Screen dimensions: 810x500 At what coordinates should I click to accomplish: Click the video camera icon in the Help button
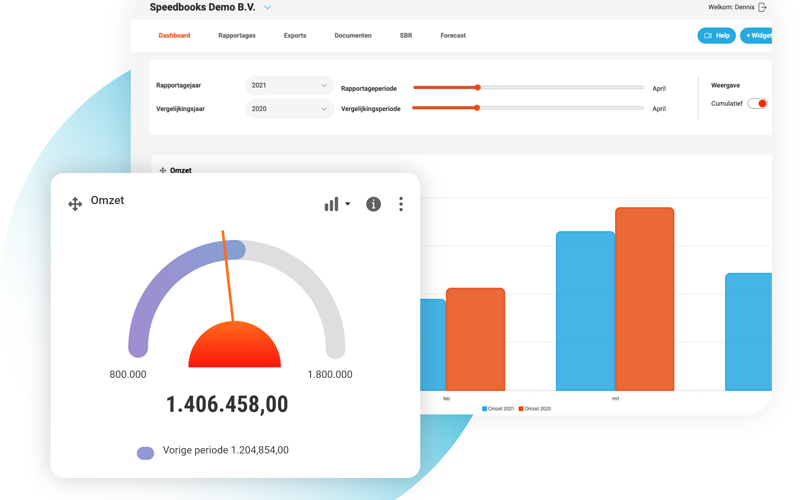pyautogui.click(x=708, y=36)
